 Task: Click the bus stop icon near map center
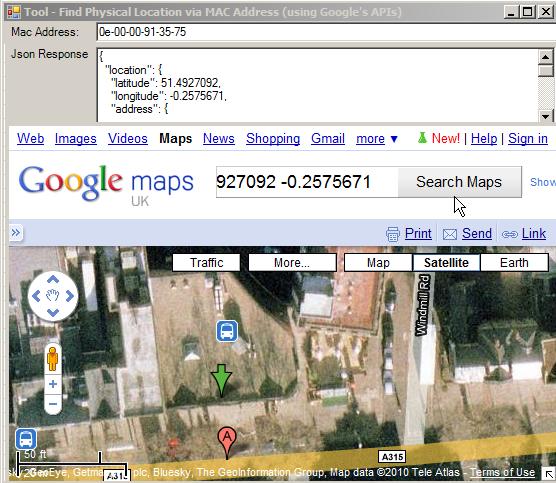(x=227, y=331)
